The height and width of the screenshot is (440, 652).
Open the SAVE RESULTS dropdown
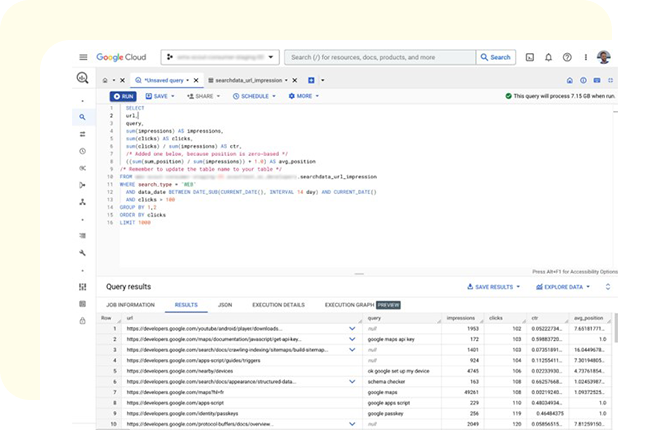(500, 287)
